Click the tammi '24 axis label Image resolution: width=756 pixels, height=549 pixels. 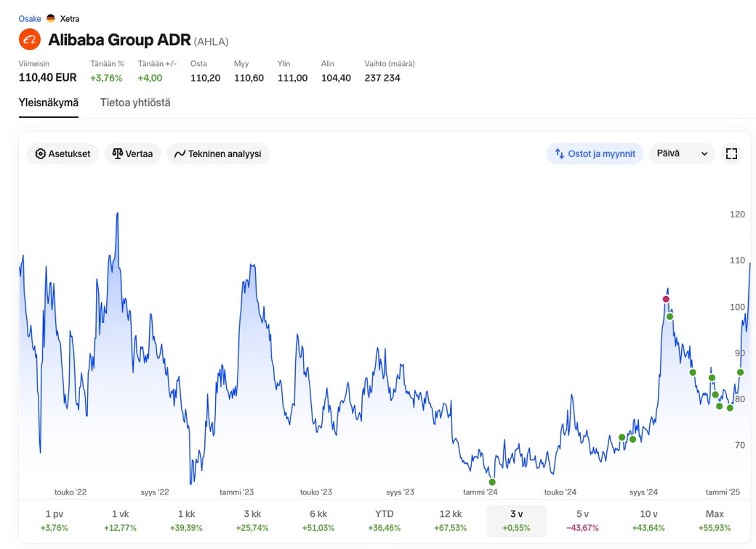pos(480,492)
